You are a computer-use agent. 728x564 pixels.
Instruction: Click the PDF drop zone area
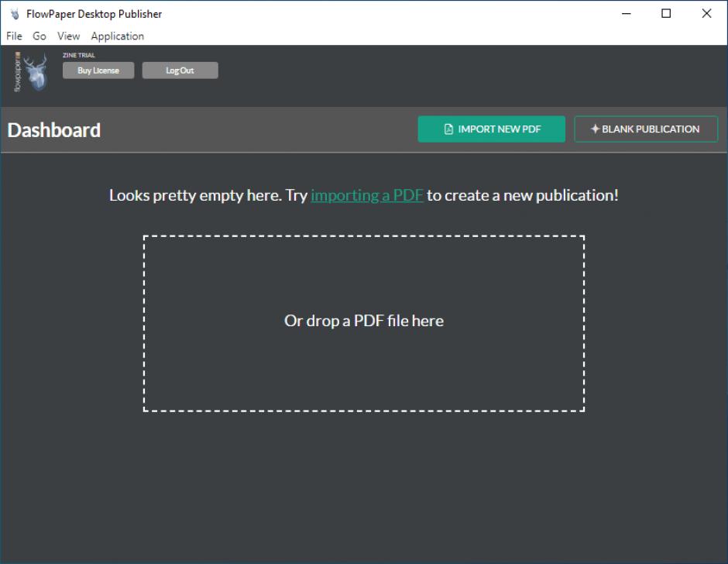(363, 323)
